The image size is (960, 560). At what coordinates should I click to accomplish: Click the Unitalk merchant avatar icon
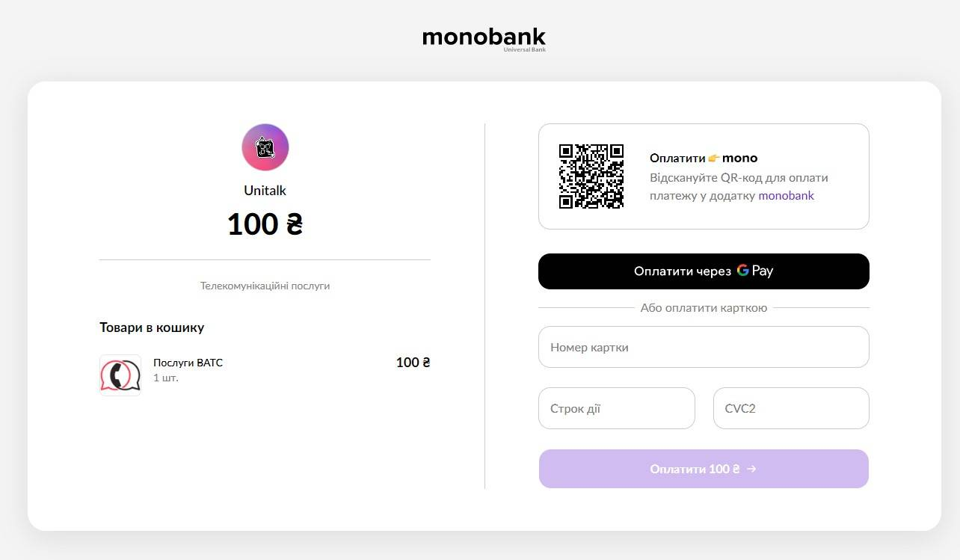point(265,147)
